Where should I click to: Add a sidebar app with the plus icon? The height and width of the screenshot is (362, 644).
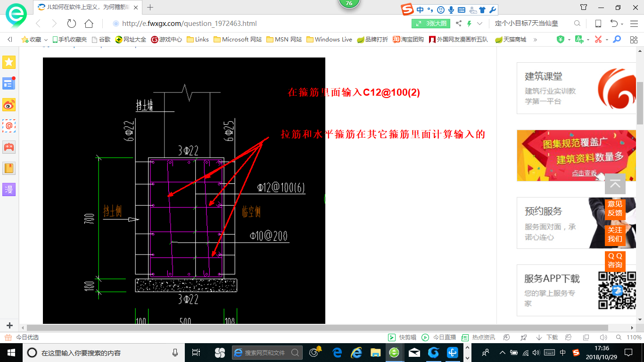(9, 326)
